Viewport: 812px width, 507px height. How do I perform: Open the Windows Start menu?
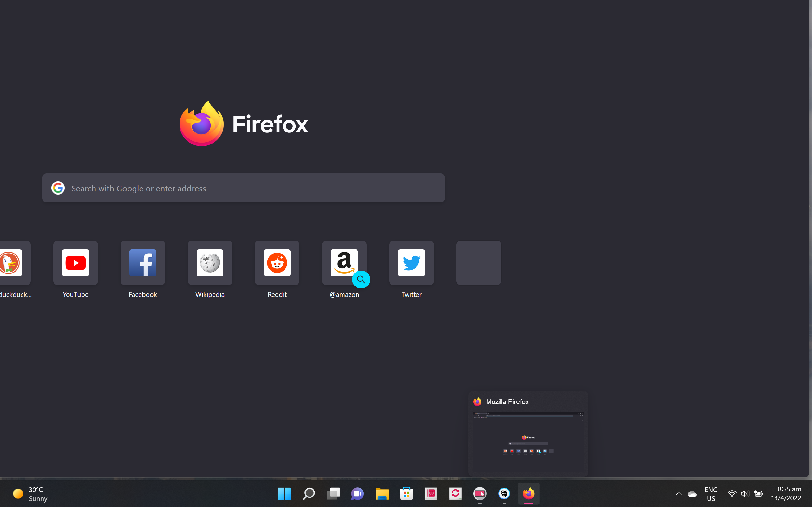284,494
